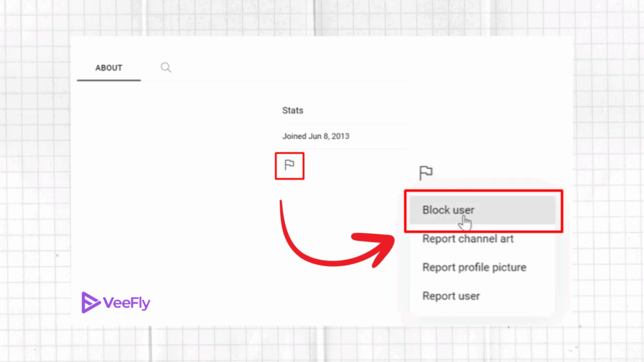Click the Stats heading
Screen dimensions: 644x362
tap(292, 110)
